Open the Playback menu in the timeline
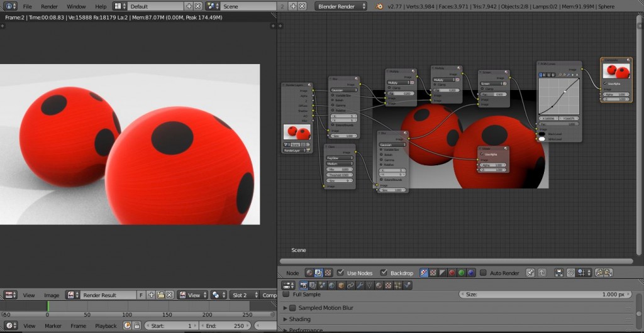644x333 pixels. pos(105,325)
